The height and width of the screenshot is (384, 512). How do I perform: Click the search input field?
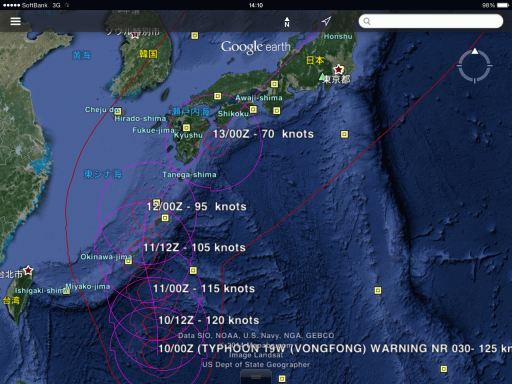click(431, 21)
